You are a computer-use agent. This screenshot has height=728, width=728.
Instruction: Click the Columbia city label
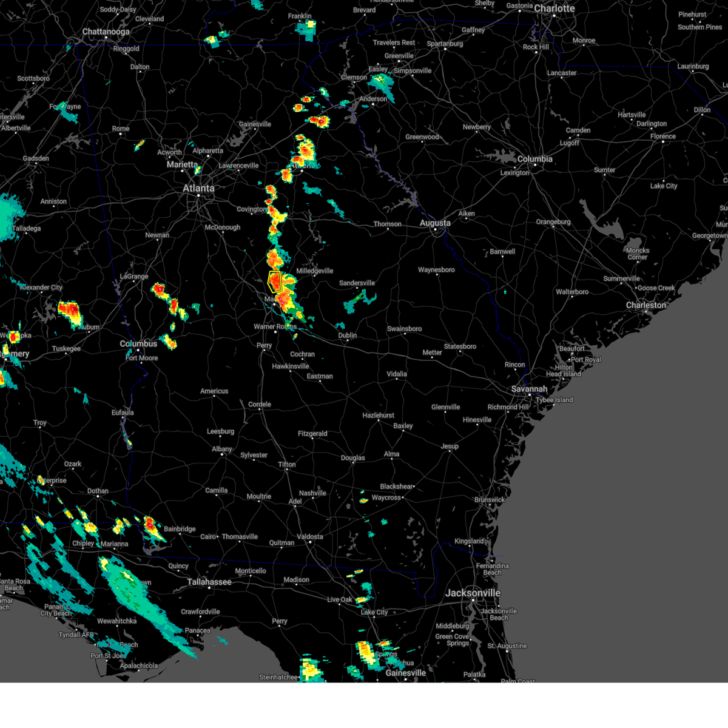click(534, 159)
